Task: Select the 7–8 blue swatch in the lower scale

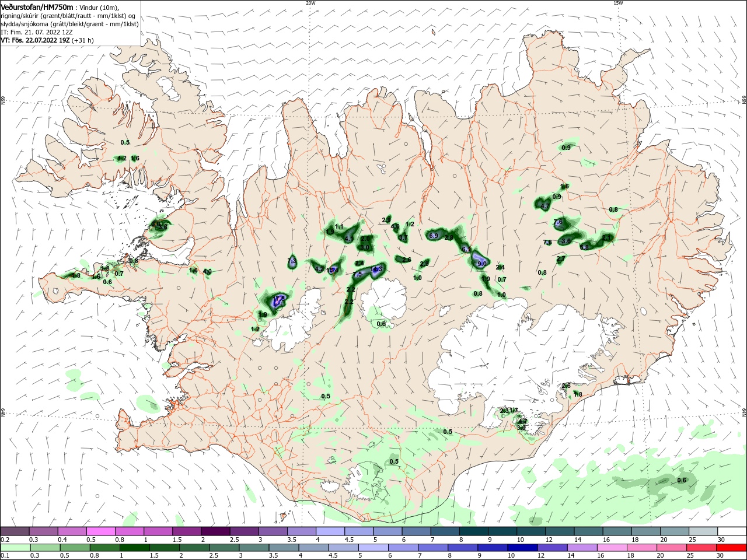Action: click(433, 548)
